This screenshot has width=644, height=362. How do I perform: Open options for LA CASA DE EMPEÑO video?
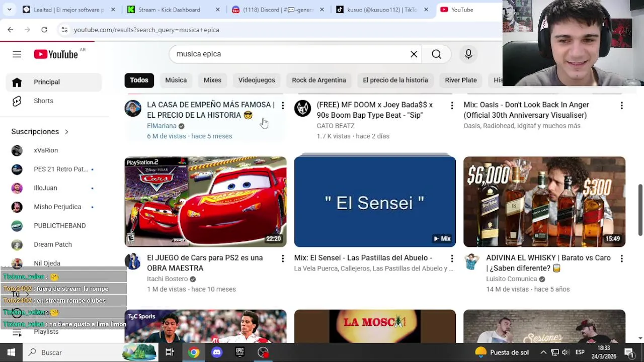click(283, 106)
